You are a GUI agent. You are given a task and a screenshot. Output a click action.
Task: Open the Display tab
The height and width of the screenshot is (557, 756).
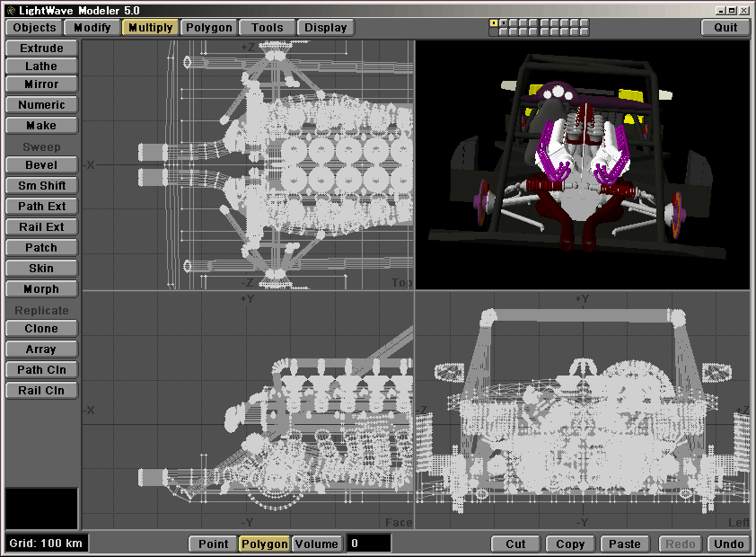coord(325,27)
